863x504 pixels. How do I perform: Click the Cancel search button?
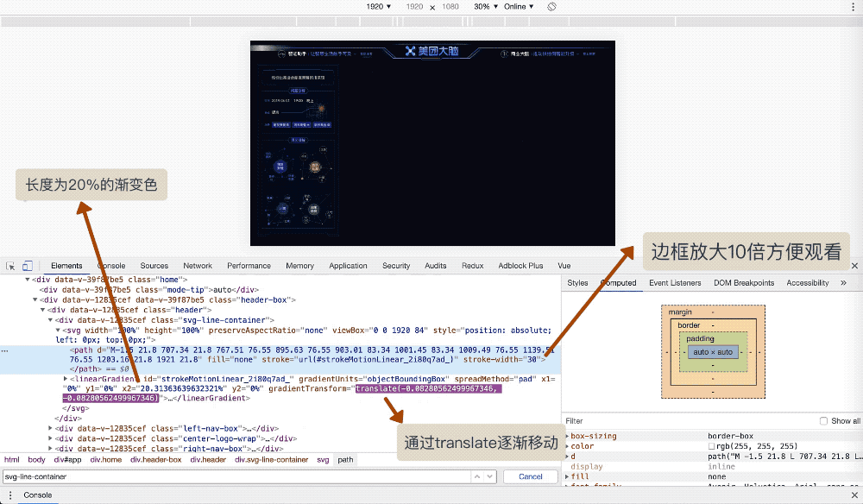(x=531, y=476)
